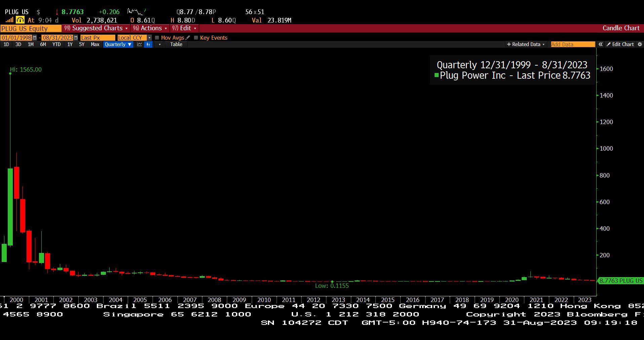
Task: Click the 2008 year label on time axis
Action: (214, 300)
